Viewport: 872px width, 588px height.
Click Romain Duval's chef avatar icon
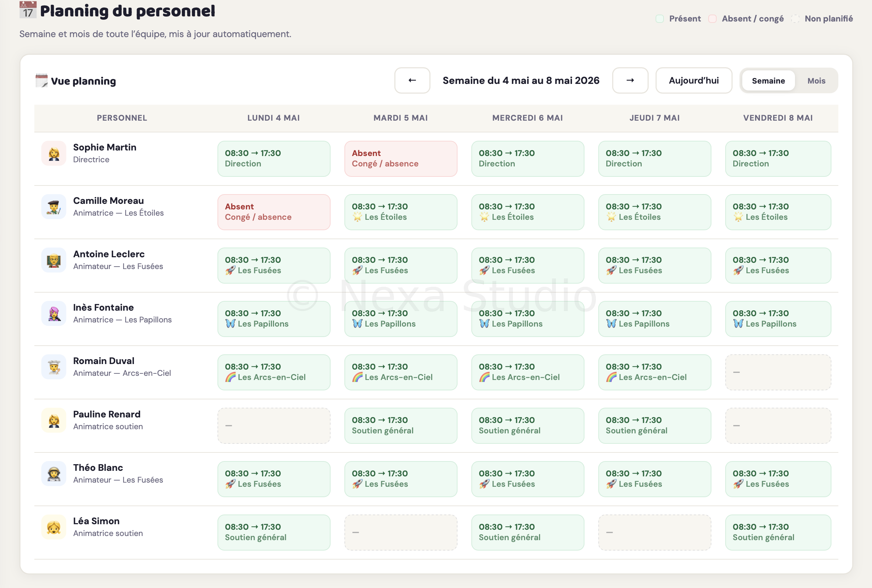click(x=54, y=367)
